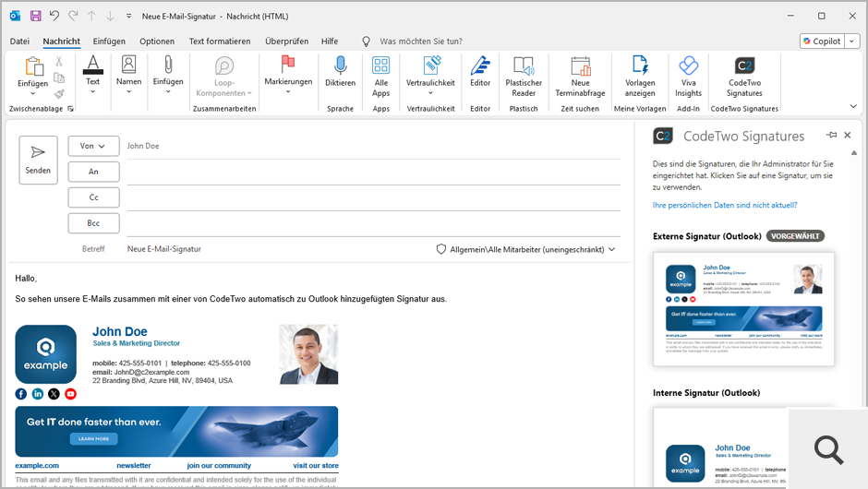Close the CodeTwo Signatures pane
Viewport: 868px width, 489px height.
click(847, 135)
